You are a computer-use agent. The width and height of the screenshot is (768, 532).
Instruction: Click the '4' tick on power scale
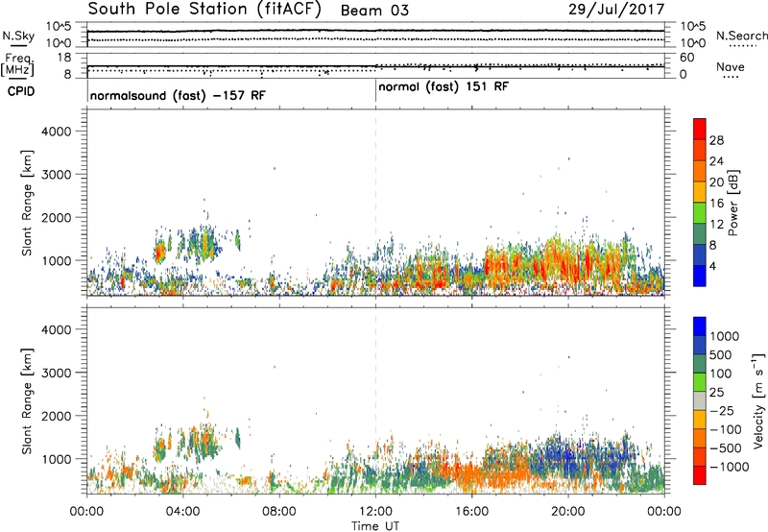tap(713, 267)
